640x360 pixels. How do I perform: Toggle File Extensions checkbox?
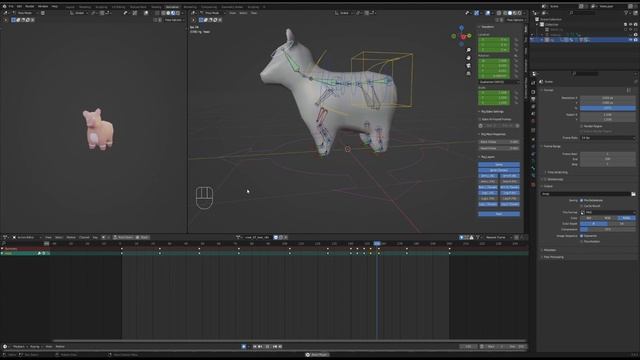tap(582, 200)
